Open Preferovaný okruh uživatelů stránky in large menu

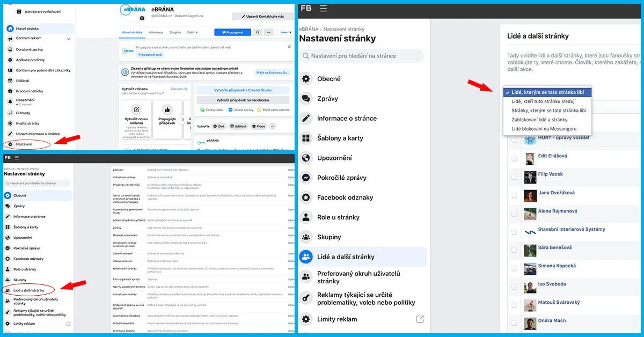pos(358,277)
